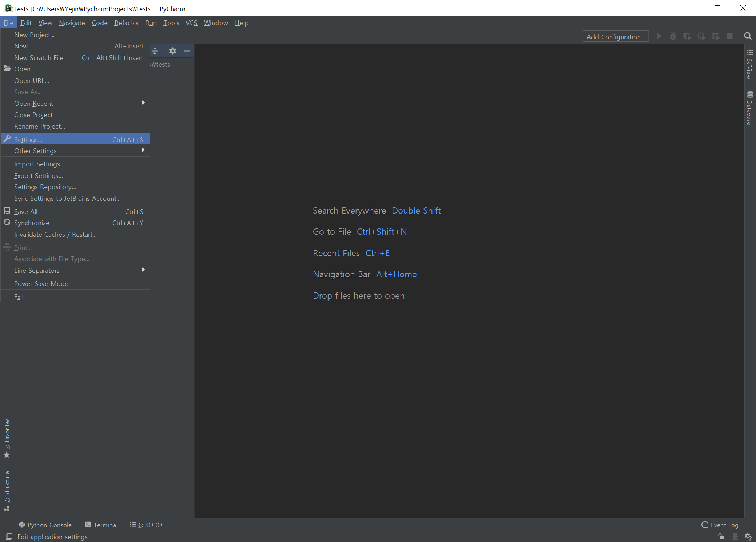Open the Refactor menu
Image resolution: width=756 pixels, height=542 pixels.
pos(126,23)
